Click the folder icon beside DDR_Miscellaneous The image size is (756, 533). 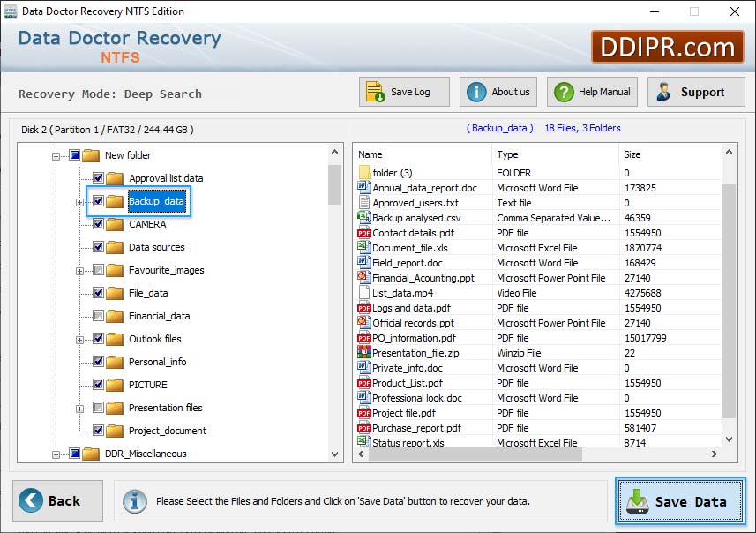tap(91, 454)
